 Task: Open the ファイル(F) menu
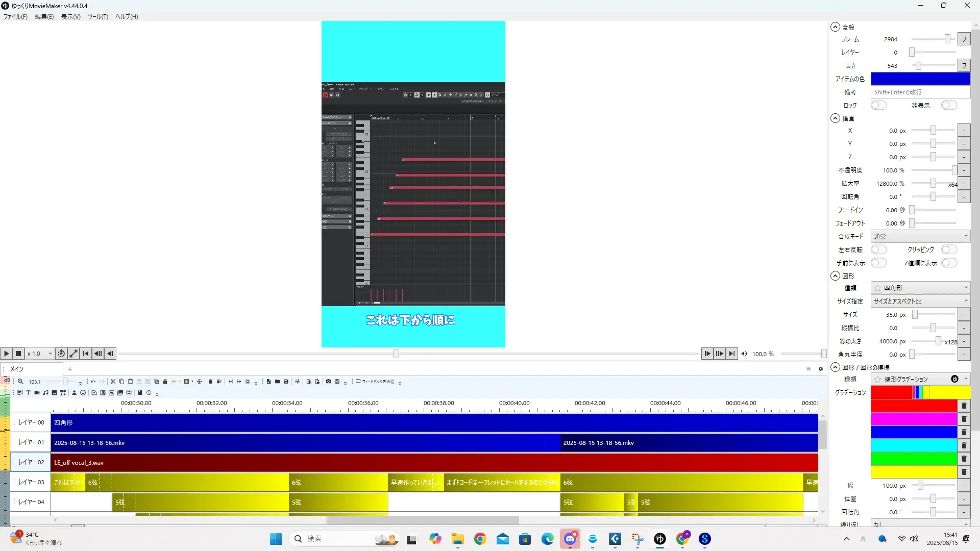click(x=15, y=16)
